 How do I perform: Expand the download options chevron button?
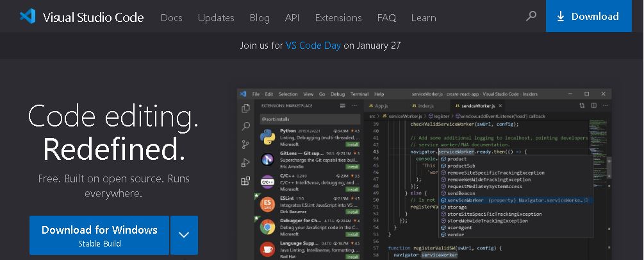coord(184,235)
